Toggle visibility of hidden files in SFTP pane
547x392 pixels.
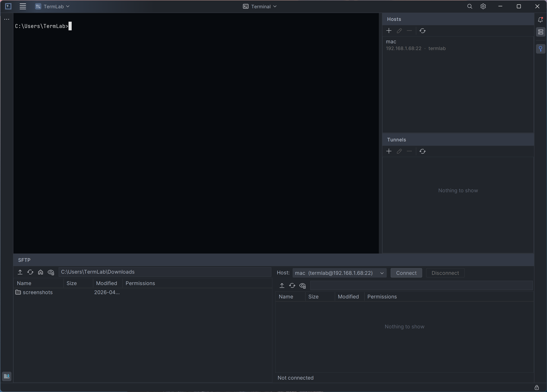(x=51, y=272)
